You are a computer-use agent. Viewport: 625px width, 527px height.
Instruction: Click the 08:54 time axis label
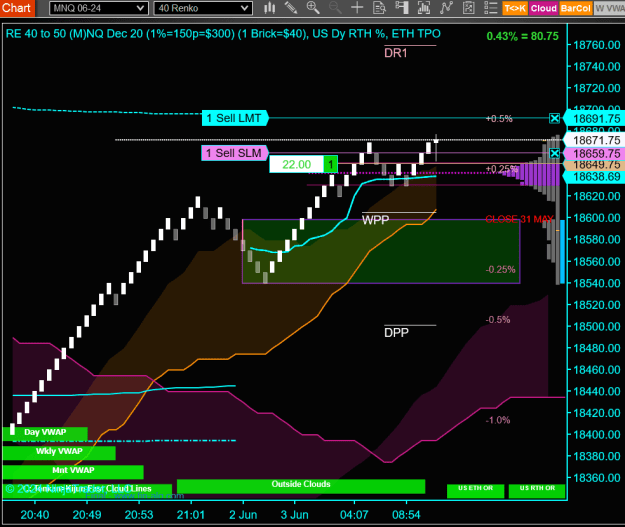[x=406, y=515]
